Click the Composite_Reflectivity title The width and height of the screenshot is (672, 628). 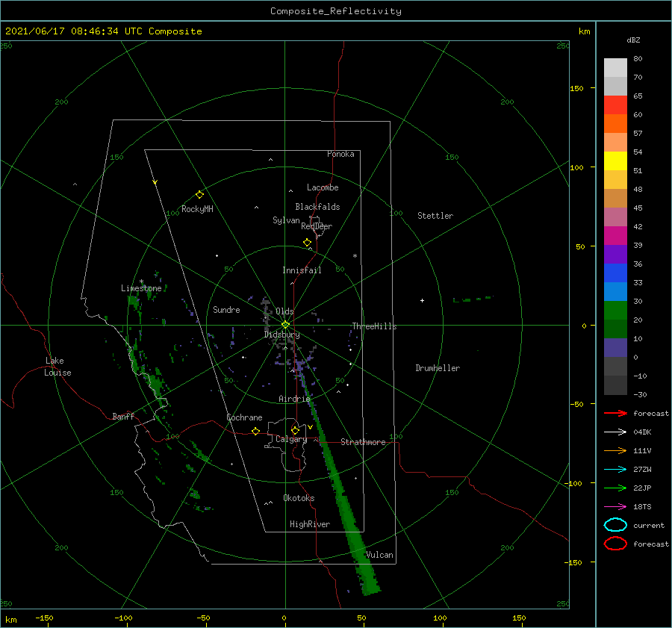point(336,11)
